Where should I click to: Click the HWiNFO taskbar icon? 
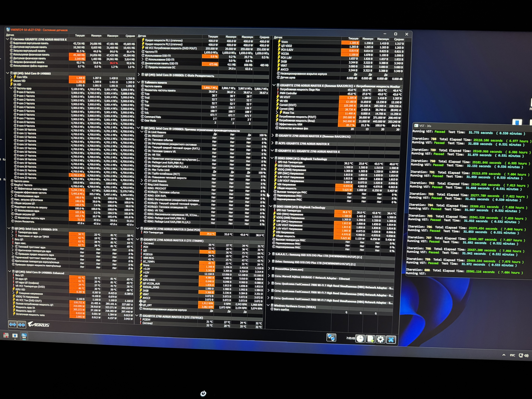(24, 336)
